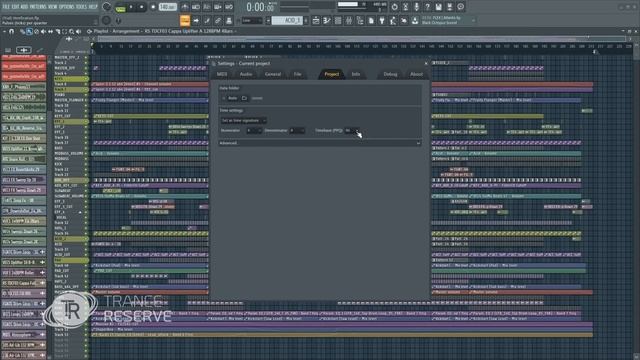Open the Denominator dropdown

pos(297,131)
